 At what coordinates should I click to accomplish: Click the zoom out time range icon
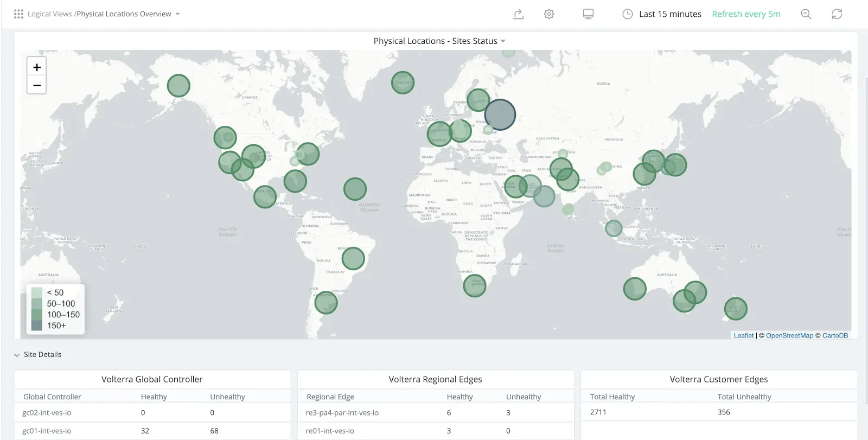[x=806, y=14]
